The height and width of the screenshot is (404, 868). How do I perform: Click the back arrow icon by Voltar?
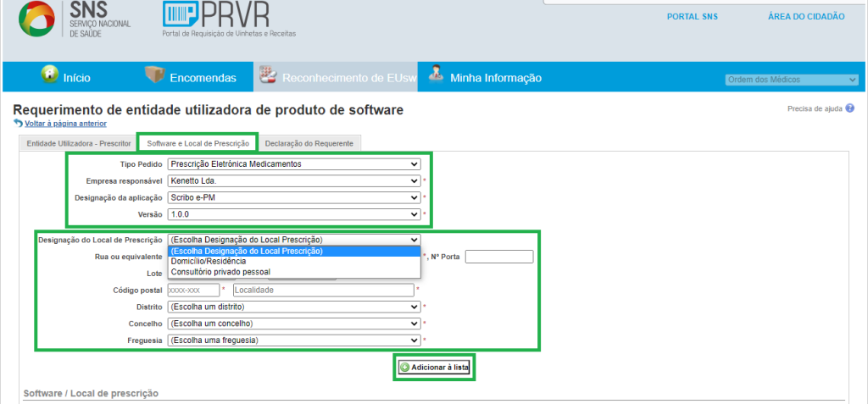(19, 124)
